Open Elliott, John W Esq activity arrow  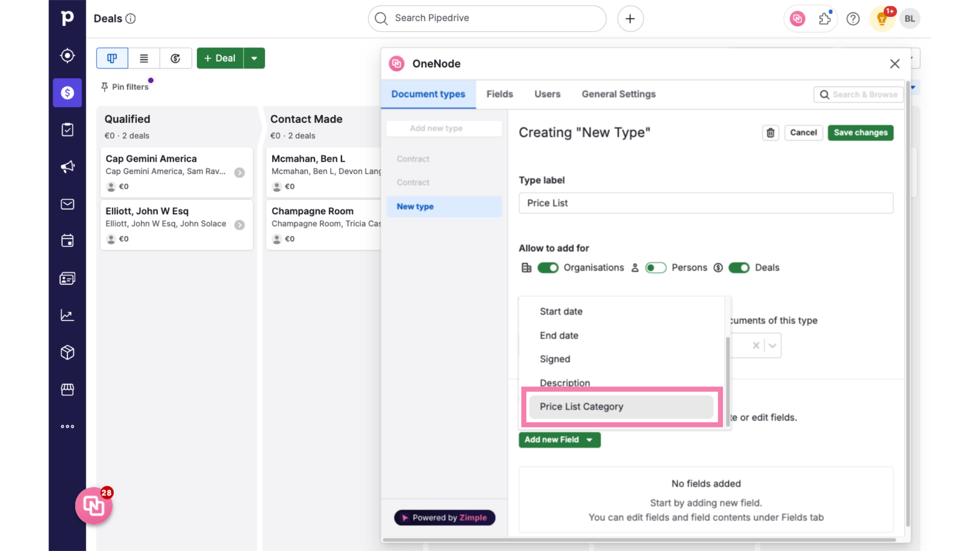[239, 225]
